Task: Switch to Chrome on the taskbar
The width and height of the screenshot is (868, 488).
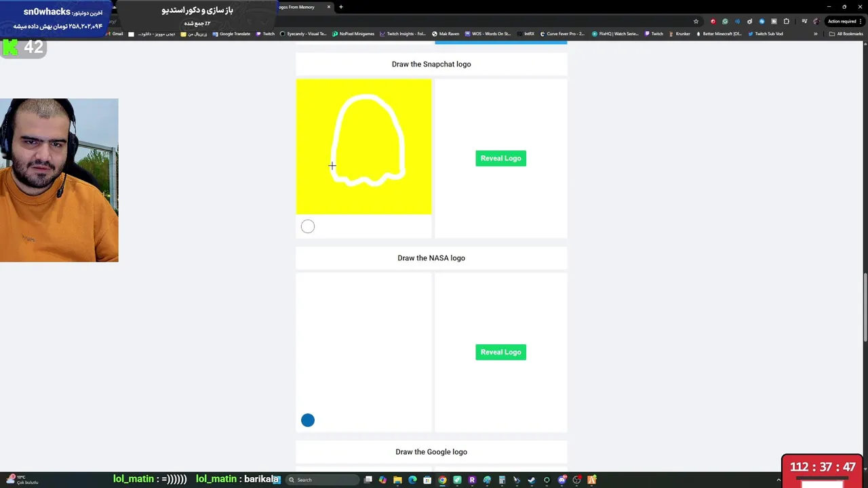Action: [x=442, y=480]
